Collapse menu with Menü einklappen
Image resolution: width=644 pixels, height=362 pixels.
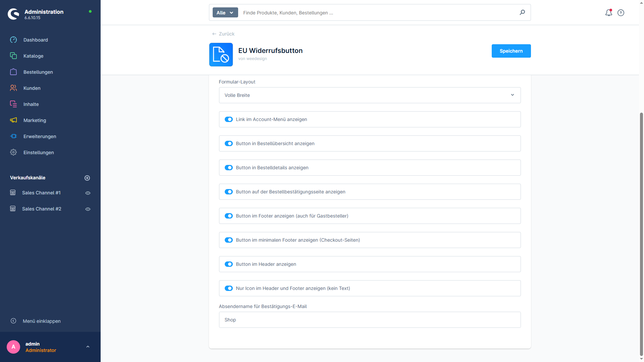click(x=36, y=321)
